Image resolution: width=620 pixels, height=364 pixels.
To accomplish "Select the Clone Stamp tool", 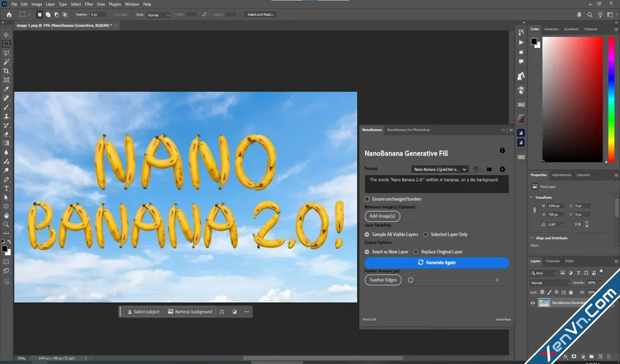I will 6,116.
